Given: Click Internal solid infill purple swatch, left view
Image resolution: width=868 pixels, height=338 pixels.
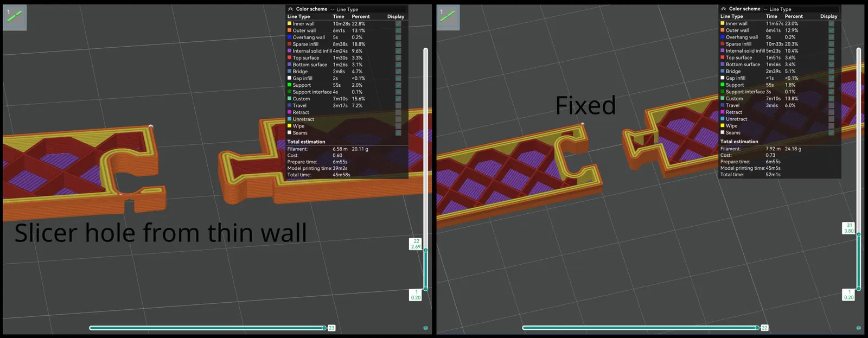Looking at the screenshot, I should pyautogui.click(x=289, y=50).
